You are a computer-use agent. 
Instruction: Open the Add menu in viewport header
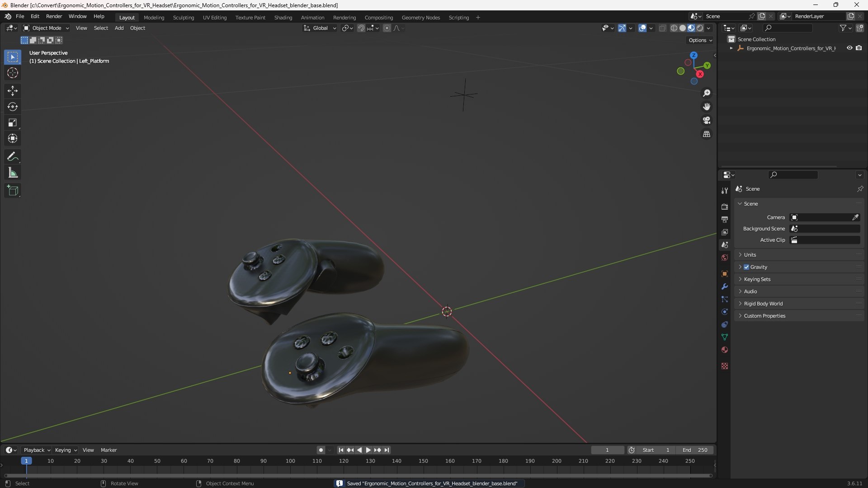tap(119, 28)
